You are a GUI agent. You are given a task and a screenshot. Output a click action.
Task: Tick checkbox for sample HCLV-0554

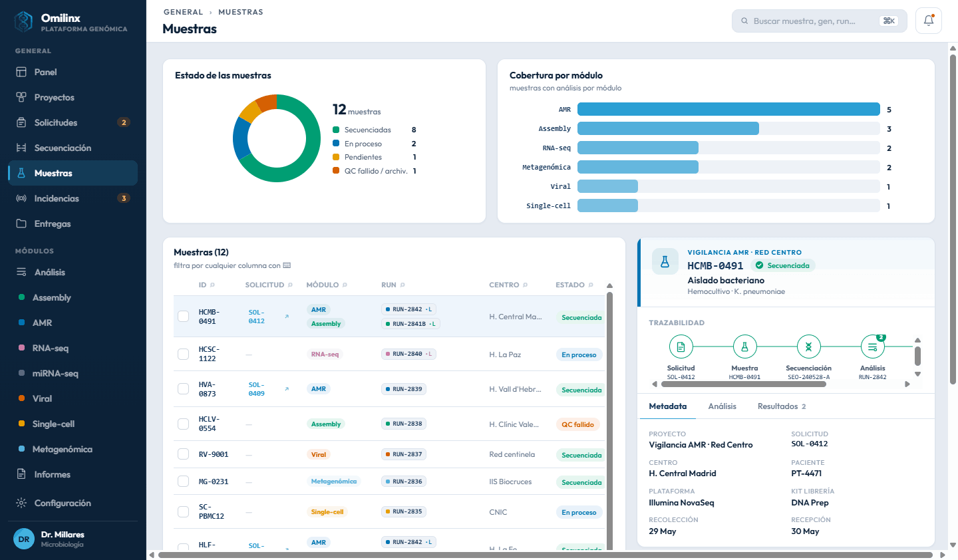184,424
